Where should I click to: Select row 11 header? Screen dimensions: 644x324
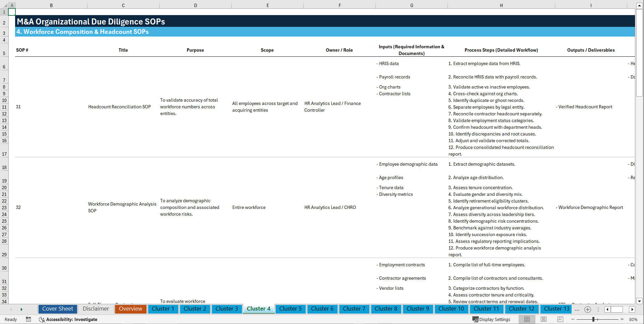4,107
